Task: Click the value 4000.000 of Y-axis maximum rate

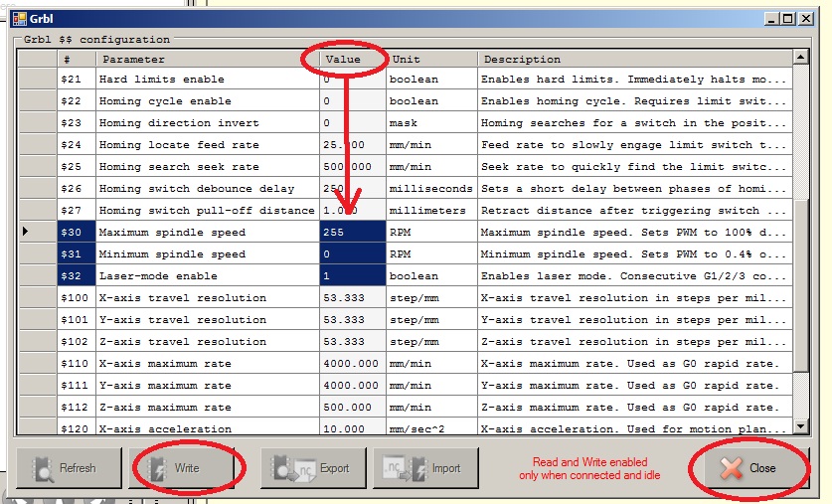Action: (x=353, y=385)
